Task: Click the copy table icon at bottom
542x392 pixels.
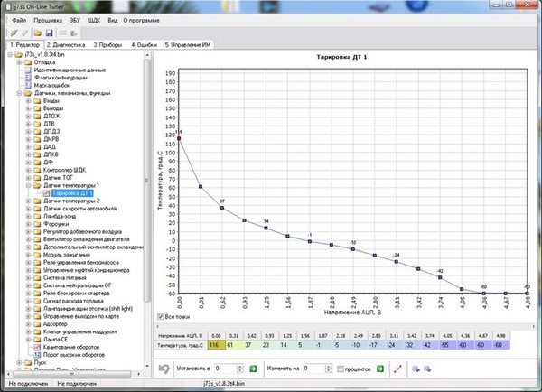Action: pos(415,369)
